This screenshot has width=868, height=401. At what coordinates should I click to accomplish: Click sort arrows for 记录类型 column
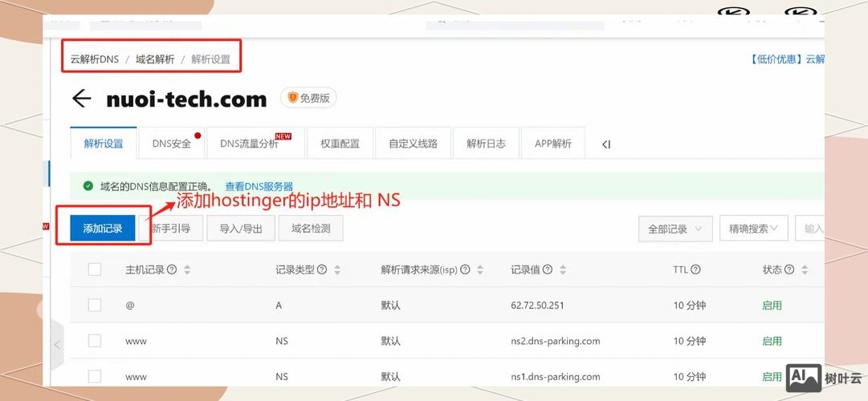tap(337, 270)
